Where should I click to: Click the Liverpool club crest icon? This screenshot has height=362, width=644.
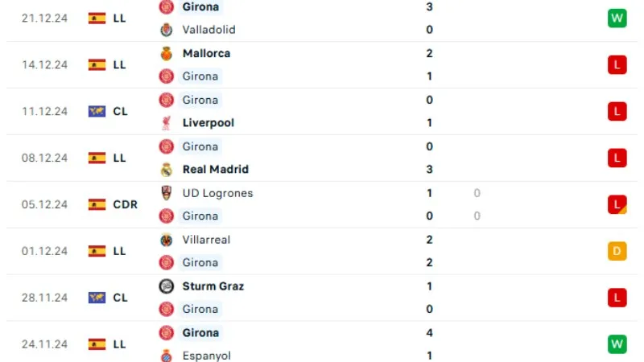pos(167,123)
